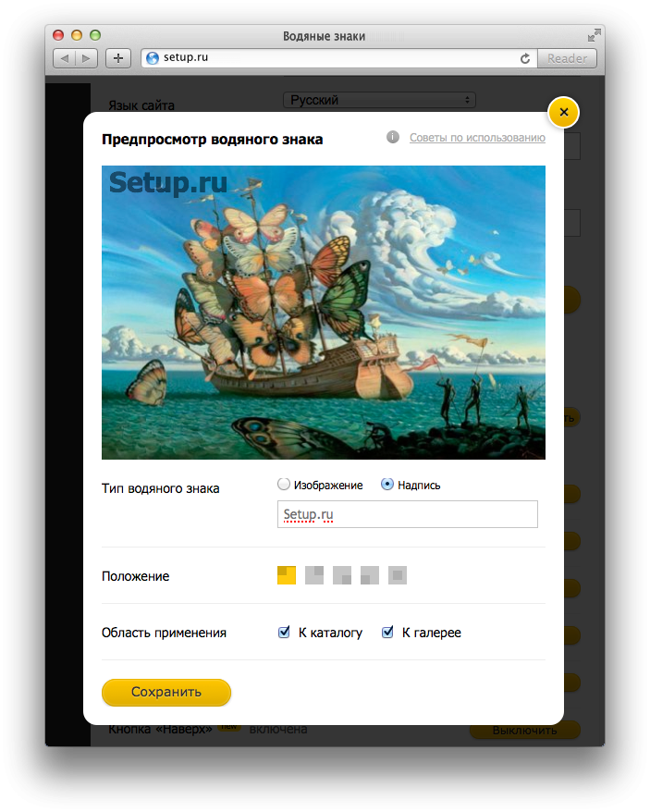
Task: Select the top-left watermark position icon
Action: [x=287, y=575]
